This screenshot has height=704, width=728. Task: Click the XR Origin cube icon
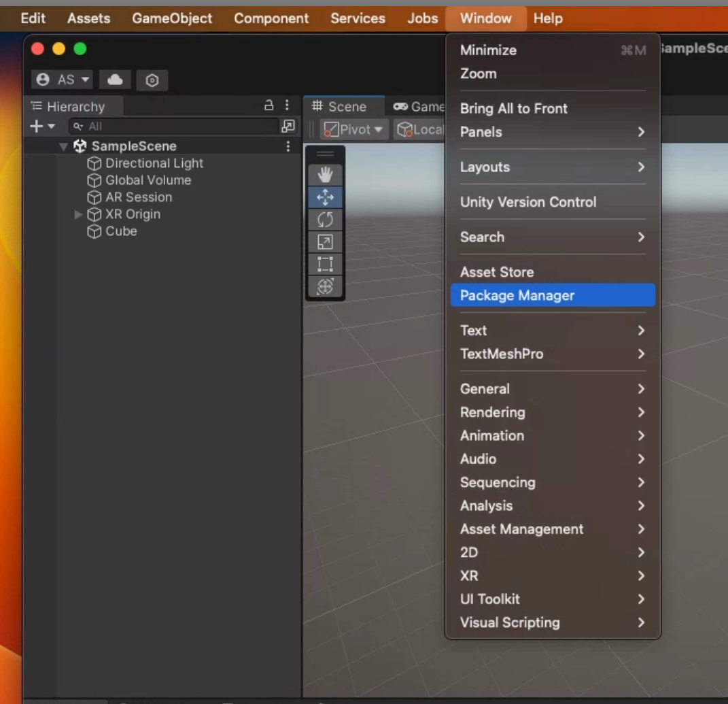tap(94, 214)
